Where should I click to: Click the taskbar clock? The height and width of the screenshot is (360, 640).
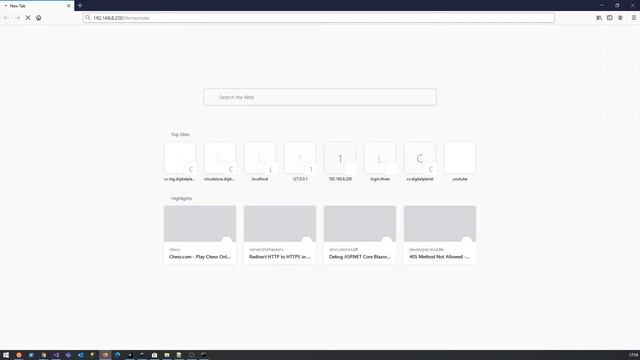click(x=633, y=355)
